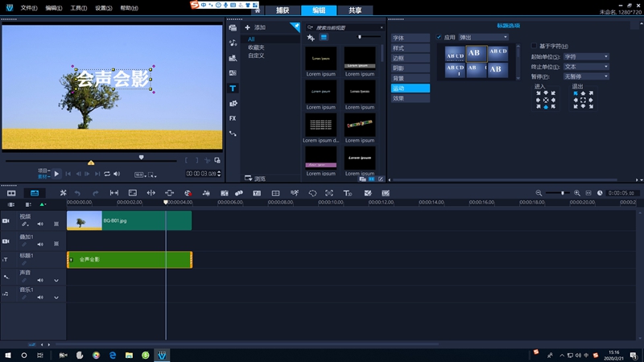Open the aspect ratio dropdown under preview

point(140,175)
